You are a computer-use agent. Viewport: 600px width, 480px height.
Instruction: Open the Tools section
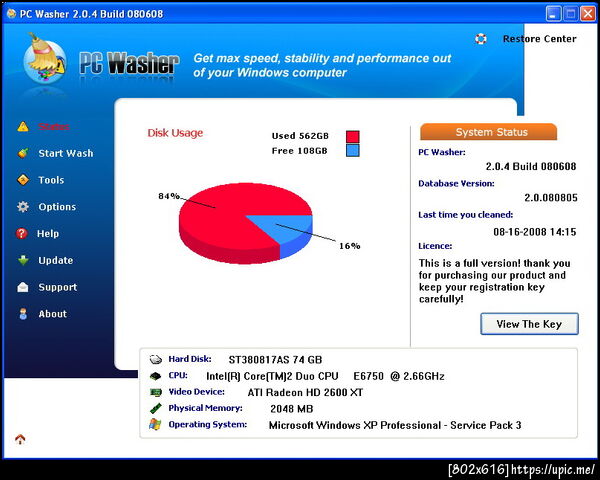pyautogui.click(x=51, y=180)
